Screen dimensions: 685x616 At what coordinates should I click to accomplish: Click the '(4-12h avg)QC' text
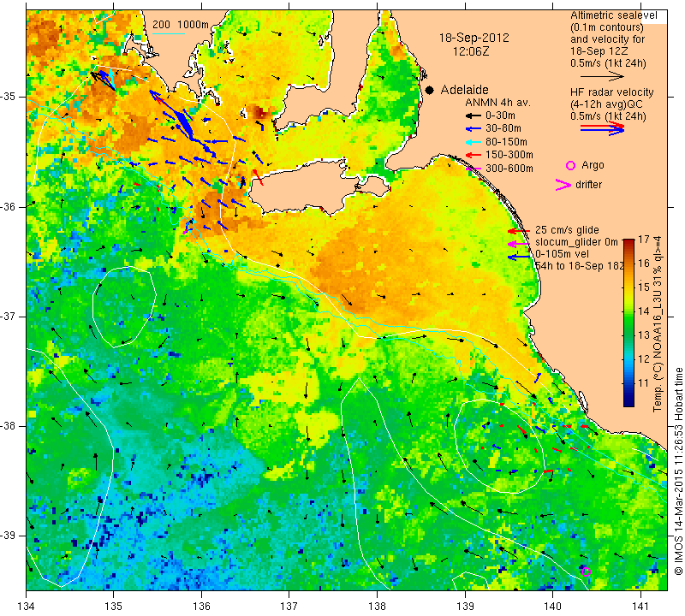(605, 104)
